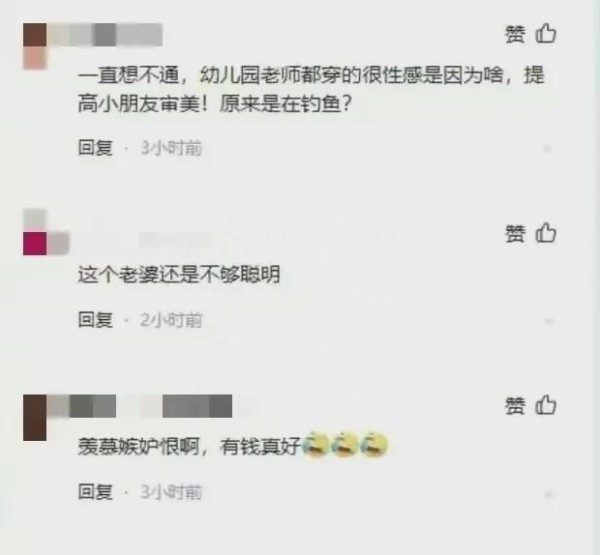The height and width of the screenshot is (555, 600).
Task: Open third commenter's brown avatar
Action: pos(35,418)
